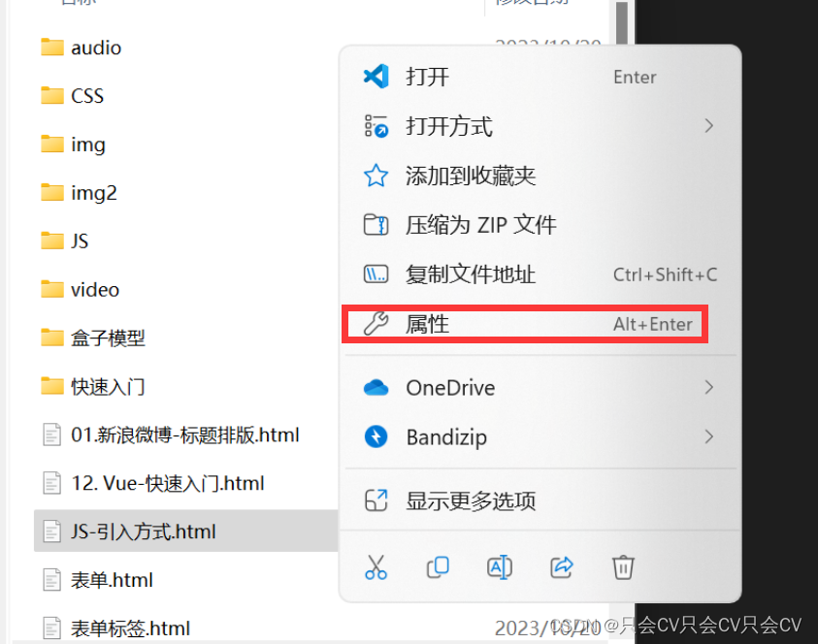Click the VS Code icon beside 打开
818x644 pixels.
coord(376,77)
